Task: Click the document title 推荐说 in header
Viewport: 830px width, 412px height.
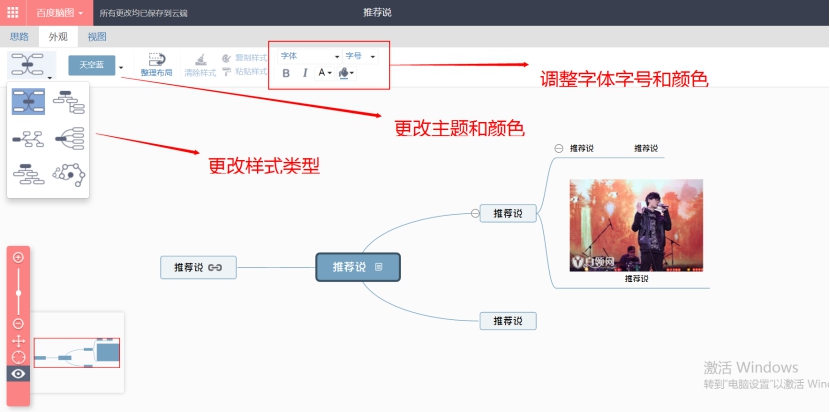Action: tap(377, 13)
